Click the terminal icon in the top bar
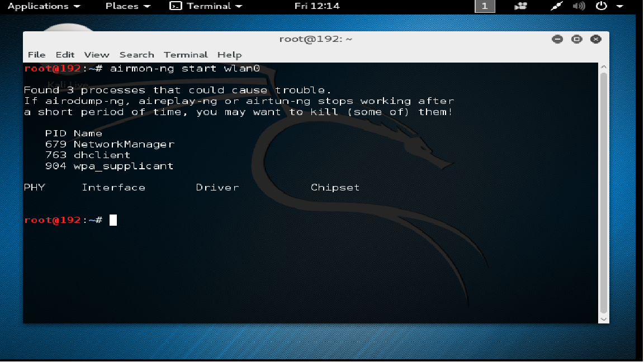644x362 pixels. [176, 6]
